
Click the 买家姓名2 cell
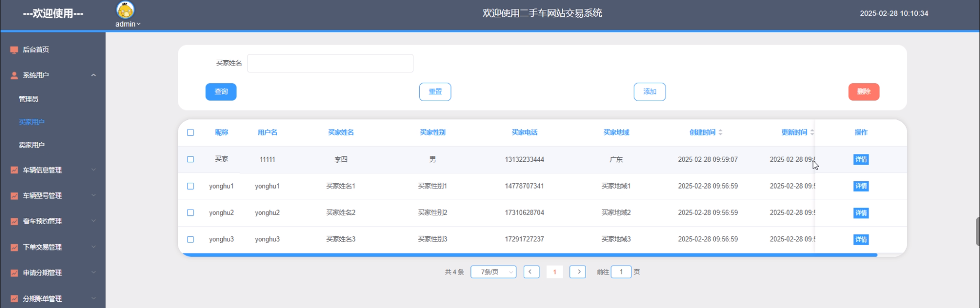341,213
